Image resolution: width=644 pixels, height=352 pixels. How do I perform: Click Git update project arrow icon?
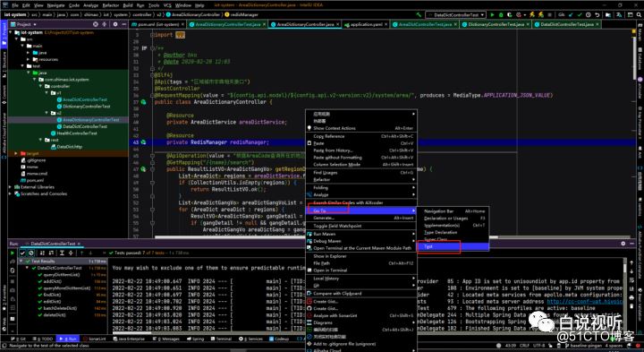[572, 15]
